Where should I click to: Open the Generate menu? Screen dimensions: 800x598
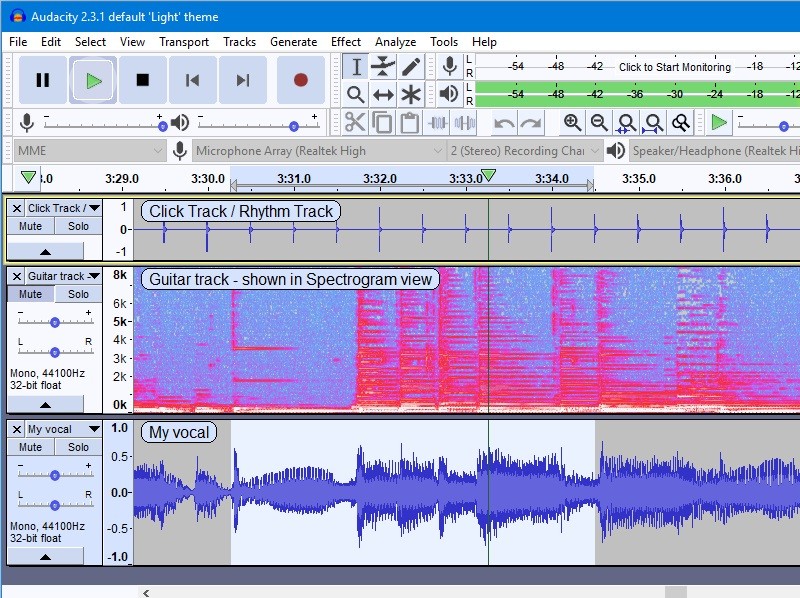(x=293, y=42)
